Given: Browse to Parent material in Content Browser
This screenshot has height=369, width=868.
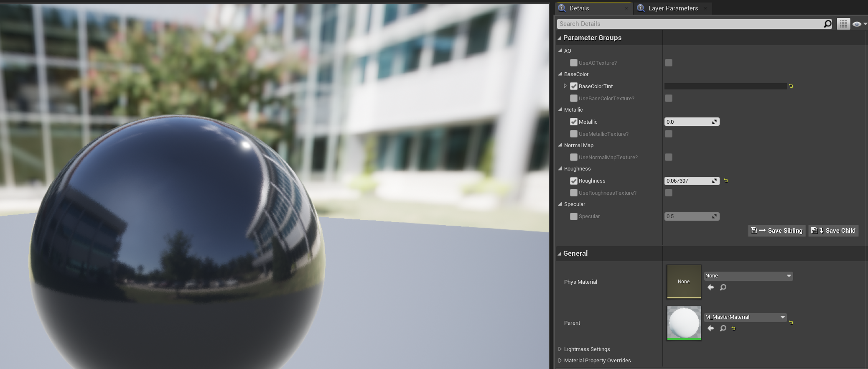Looking at the screenshot, I should pos(723,328).
